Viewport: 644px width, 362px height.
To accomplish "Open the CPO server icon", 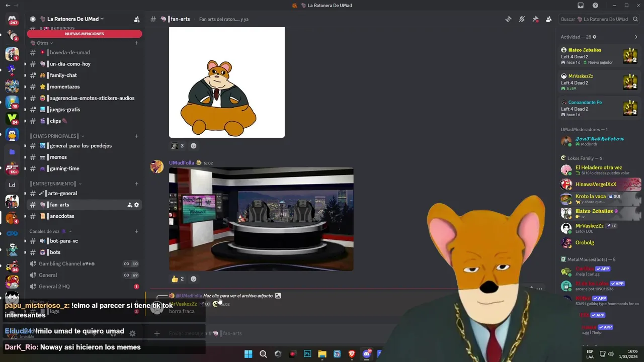I will [x=12, y=234].
